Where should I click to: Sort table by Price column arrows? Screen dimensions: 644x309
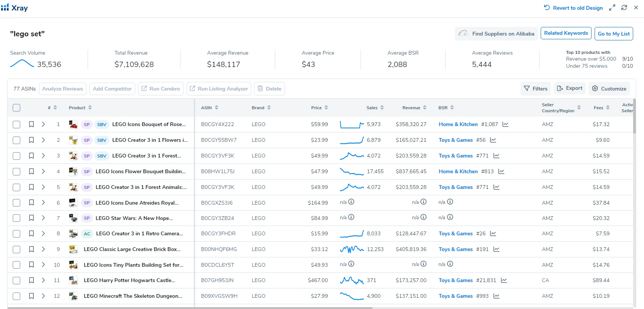326,108
